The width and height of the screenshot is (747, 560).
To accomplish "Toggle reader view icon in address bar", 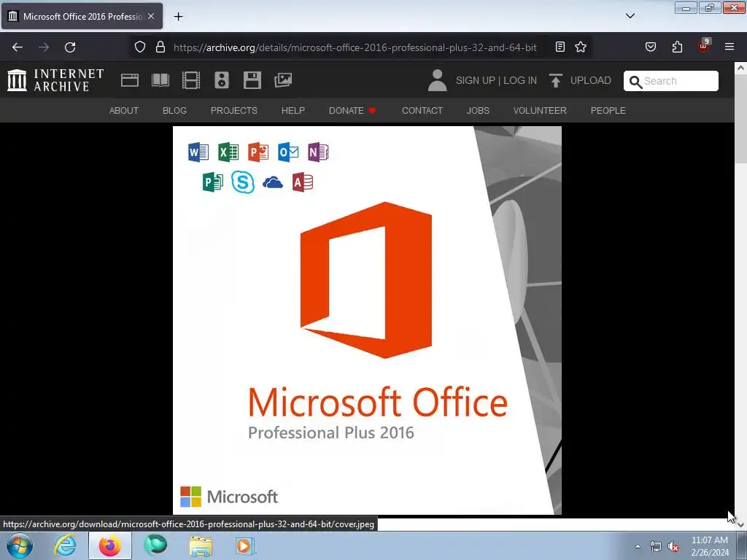I will [560, 47].
